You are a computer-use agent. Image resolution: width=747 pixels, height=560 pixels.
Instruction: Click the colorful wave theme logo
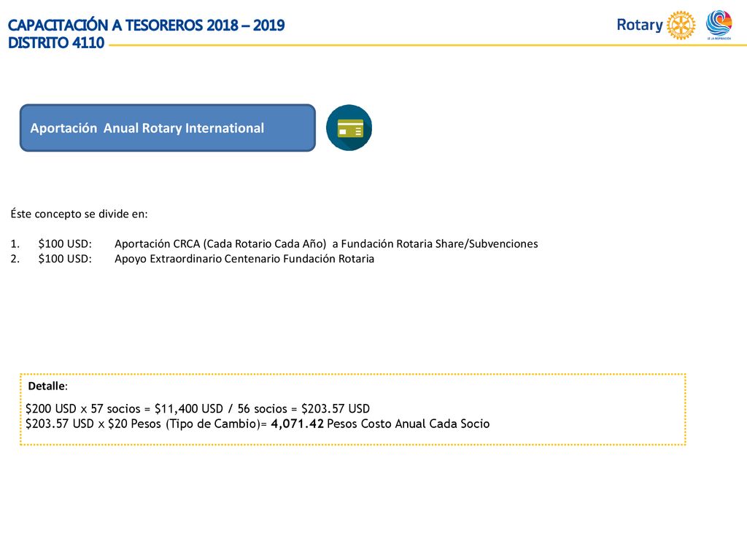(x=719, y=24)
